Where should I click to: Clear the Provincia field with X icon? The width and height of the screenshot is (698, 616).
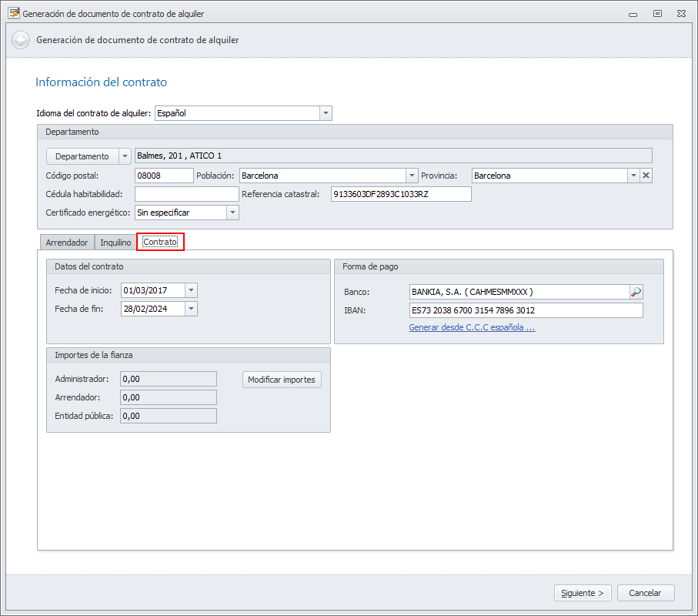click(x=646, y=176)
